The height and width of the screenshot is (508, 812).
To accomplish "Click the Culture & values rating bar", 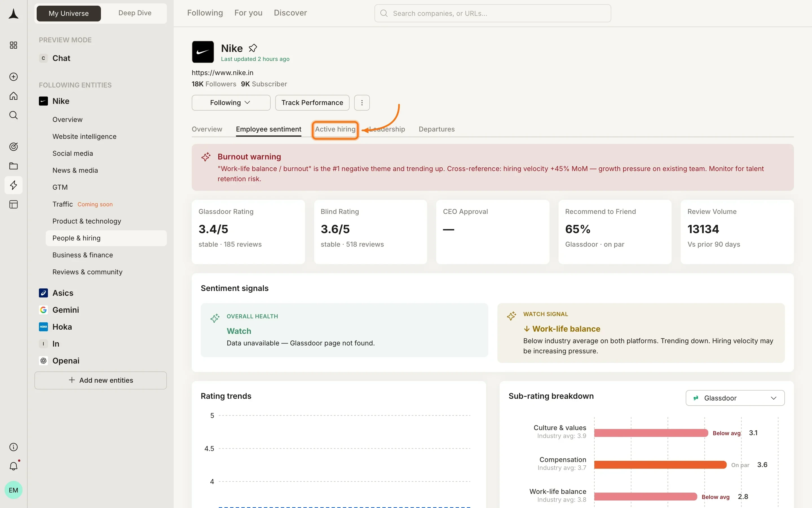I will tap(651, 433).
